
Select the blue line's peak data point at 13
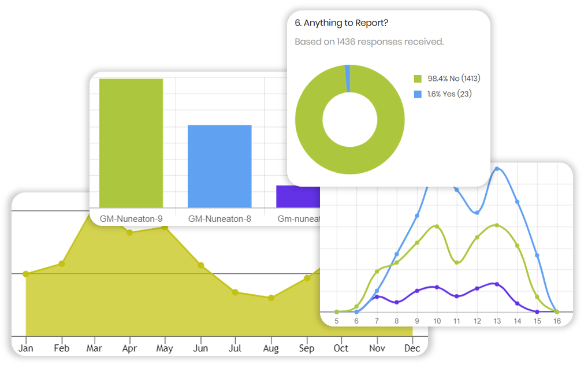[497, 168]
